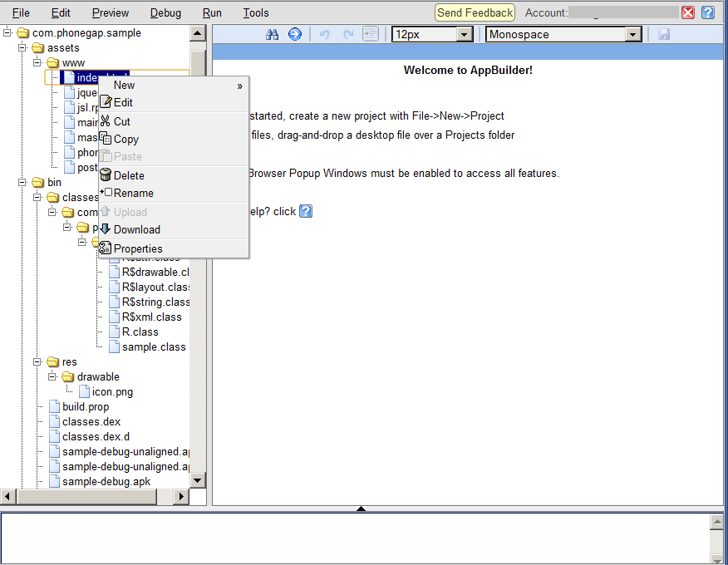Open the New submenu in context menu

pyautogui.click(x=173, y=86)
